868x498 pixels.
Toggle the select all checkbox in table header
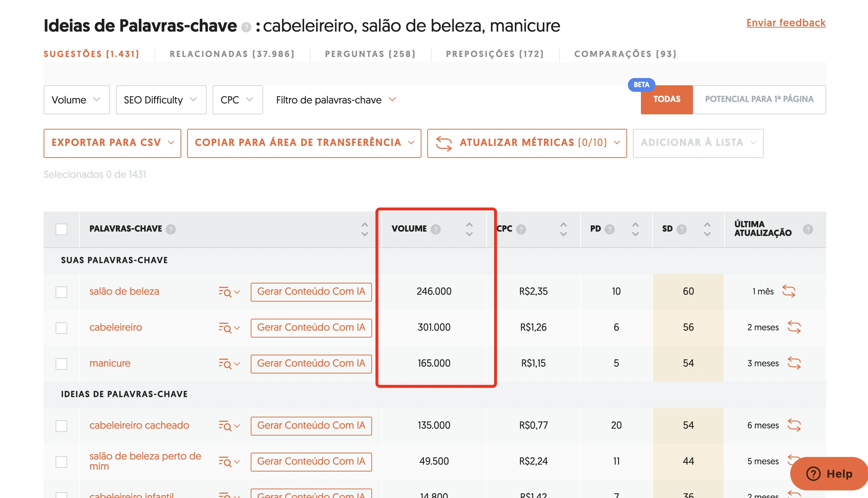[x=62, y=228]
